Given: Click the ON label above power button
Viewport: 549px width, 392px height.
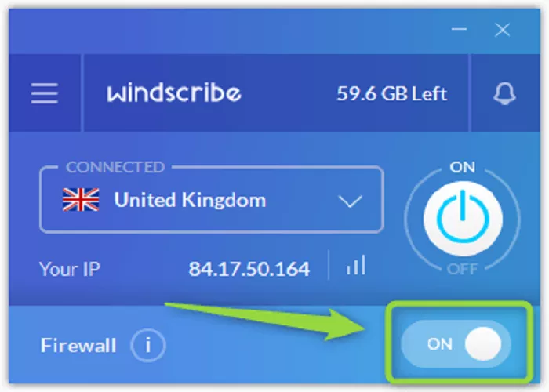Looking at the screenshot, I should (x=463, y=167).
